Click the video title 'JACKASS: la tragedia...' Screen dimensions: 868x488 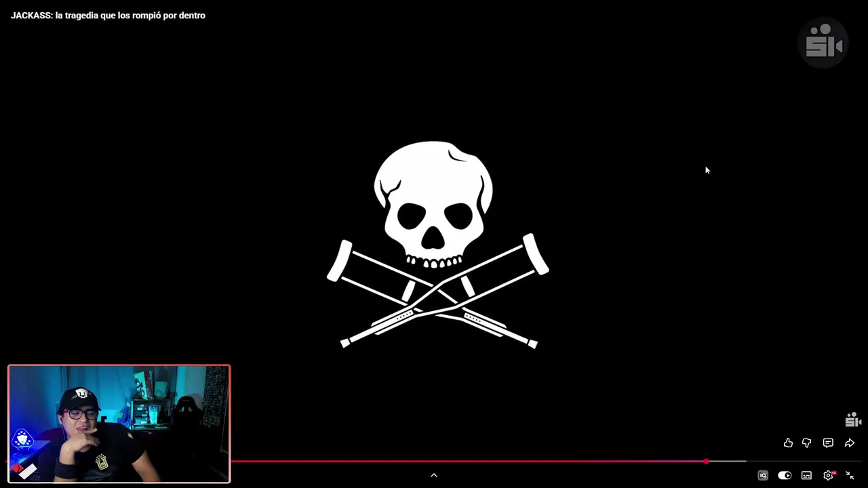[108, 15]
